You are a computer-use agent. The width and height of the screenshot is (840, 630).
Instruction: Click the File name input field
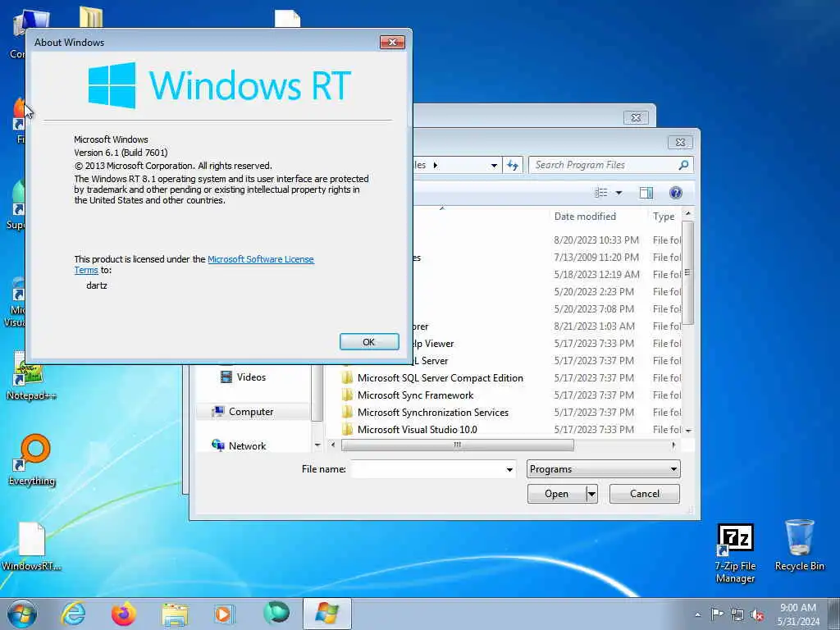click(x=427, y=469)
